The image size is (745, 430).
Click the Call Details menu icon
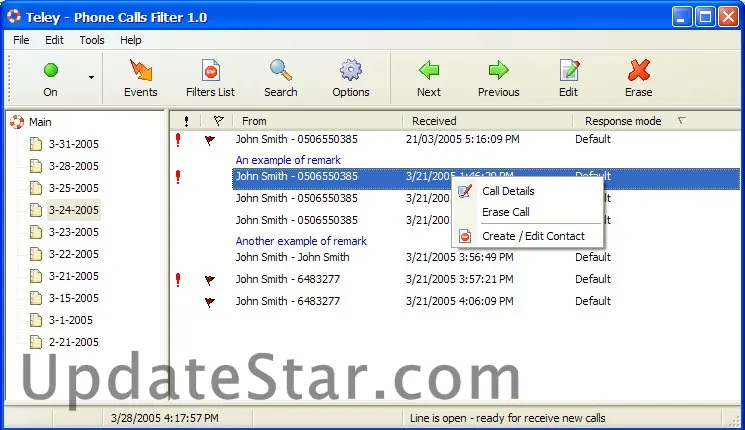tap(465, 191)
